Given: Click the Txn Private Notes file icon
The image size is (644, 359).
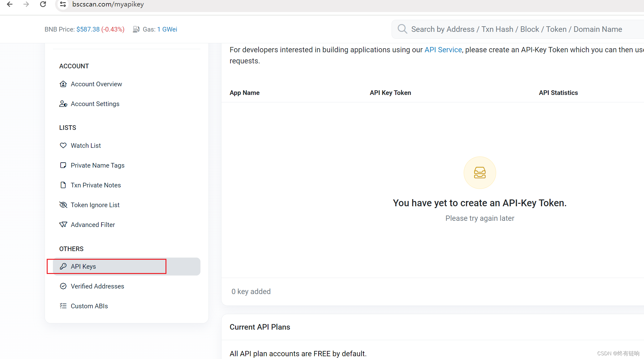Looking at the screenshot, I should pos(63,185).
